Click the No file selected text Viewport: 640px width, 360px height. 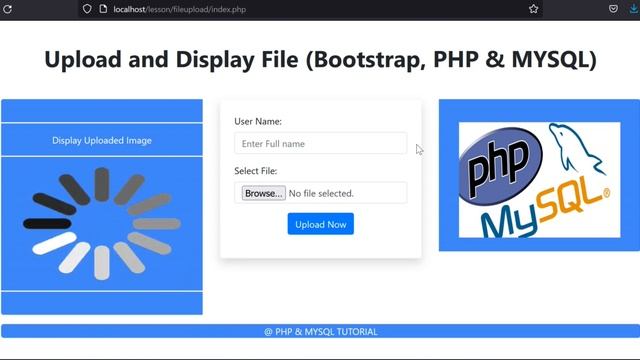[321, 193]
